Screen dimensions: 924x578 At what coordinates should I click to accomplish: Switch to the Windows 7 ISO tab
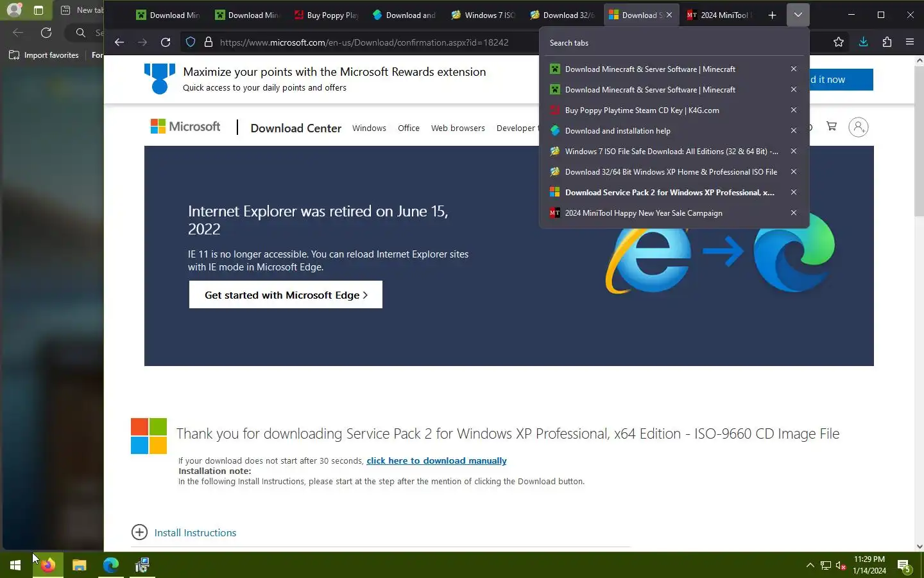click(483, 15)
